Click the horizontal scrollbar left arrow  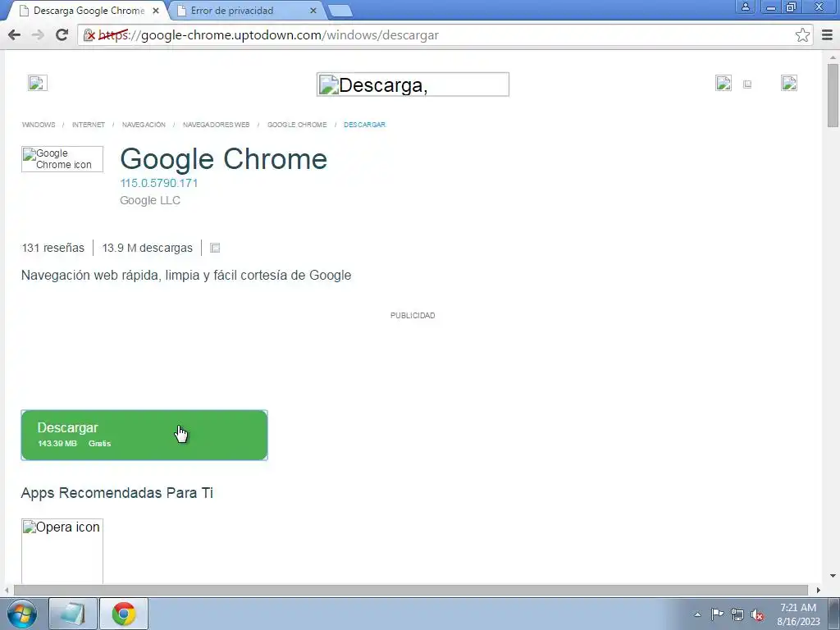pos(7,590)
